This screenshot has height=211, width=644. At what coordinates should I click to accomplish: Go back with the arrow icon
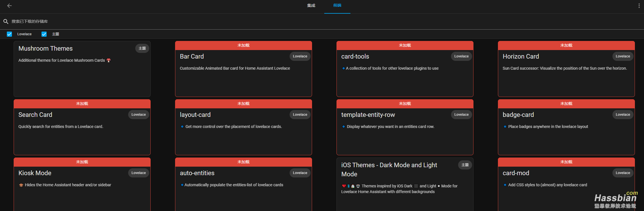coord(9,6)
